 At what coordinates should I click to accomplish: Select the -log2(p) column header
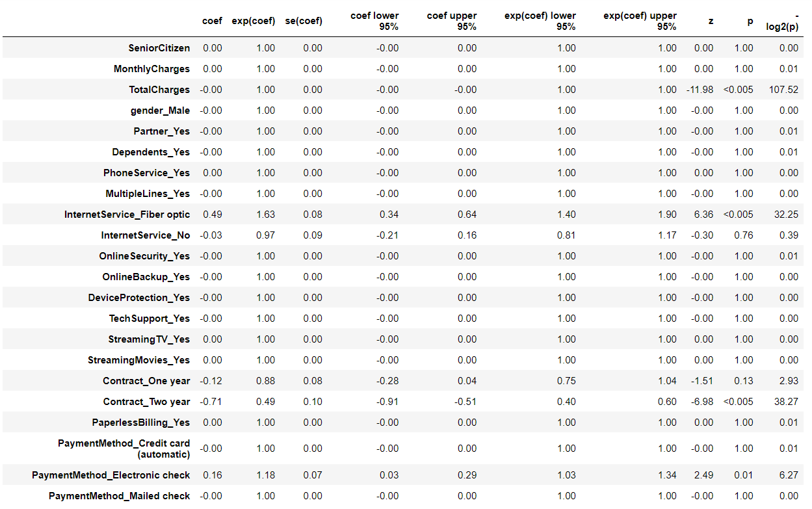tap(783, 21)
